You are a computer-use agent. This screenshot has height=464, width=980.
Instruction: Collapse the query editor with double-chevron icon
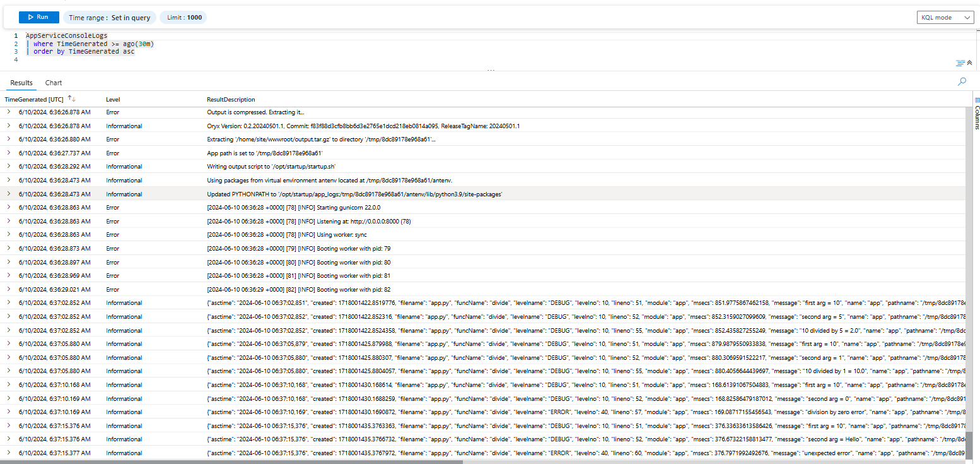click(x=969, y=62)
